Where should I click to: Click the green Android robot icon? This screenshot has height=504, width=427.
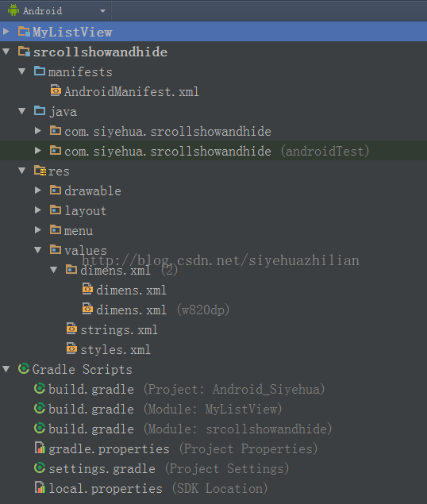point(13,10)
